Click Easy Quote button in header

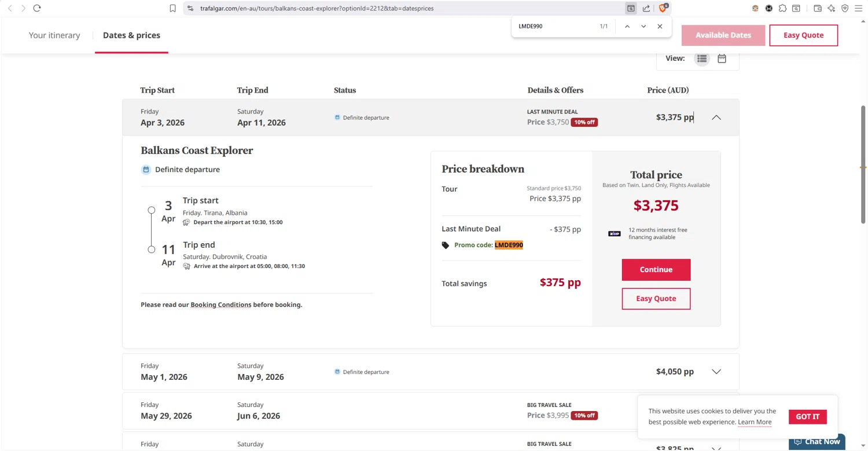coord(803,35)
